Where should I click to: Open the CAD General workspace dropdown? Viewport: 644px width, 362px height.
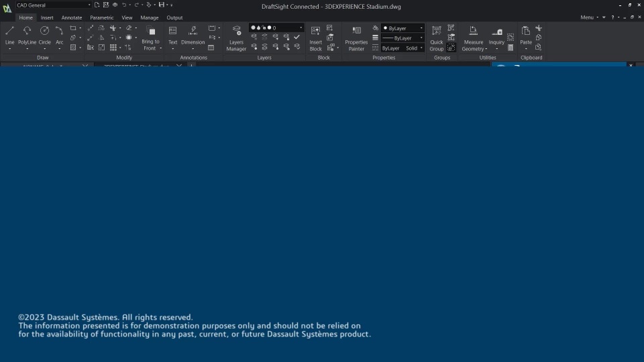tap(54, 5)
